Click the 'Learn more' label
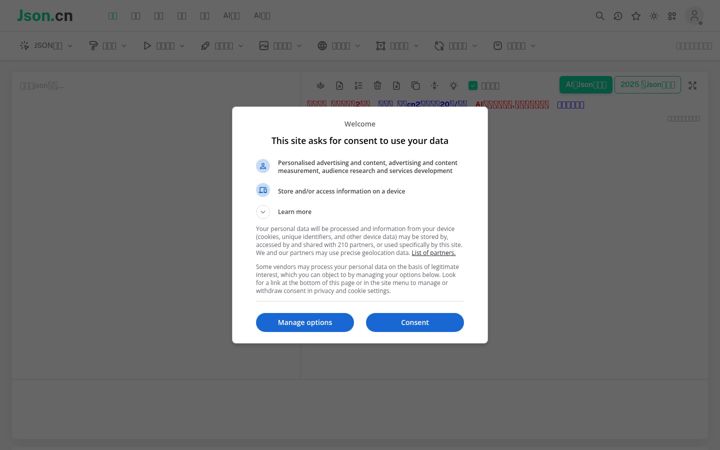 [294, 212]
